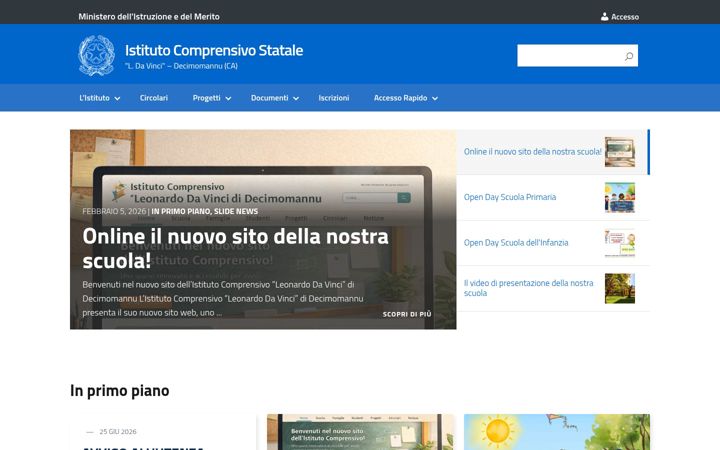Viewport: 720px width, 450px height.
Task: Click the subtitle L. Da Vinci – Decimomannu (CA)
Action: point(181,66)
